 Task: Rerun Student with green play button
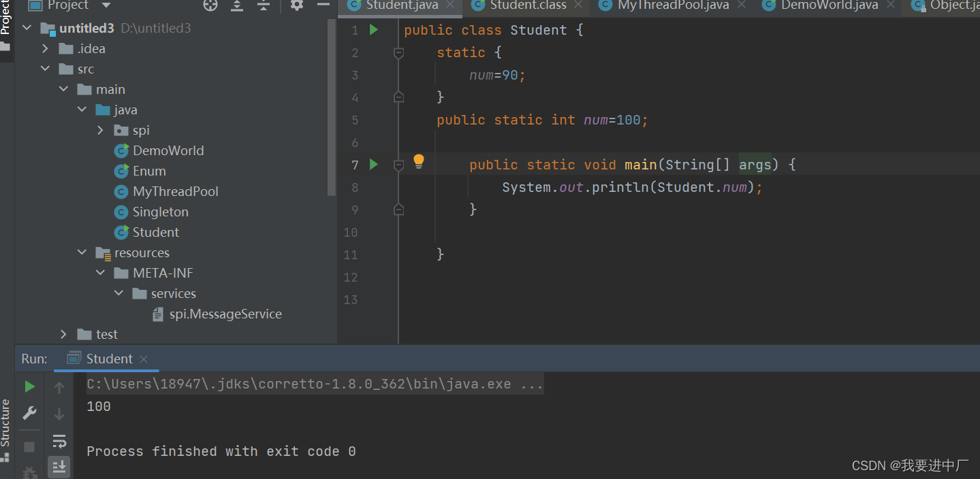[x=29, y=386]
